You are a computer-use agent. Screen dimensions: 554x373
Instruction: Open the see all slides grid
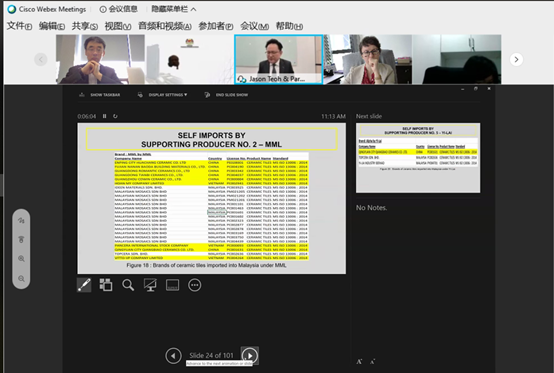point(106,285)
